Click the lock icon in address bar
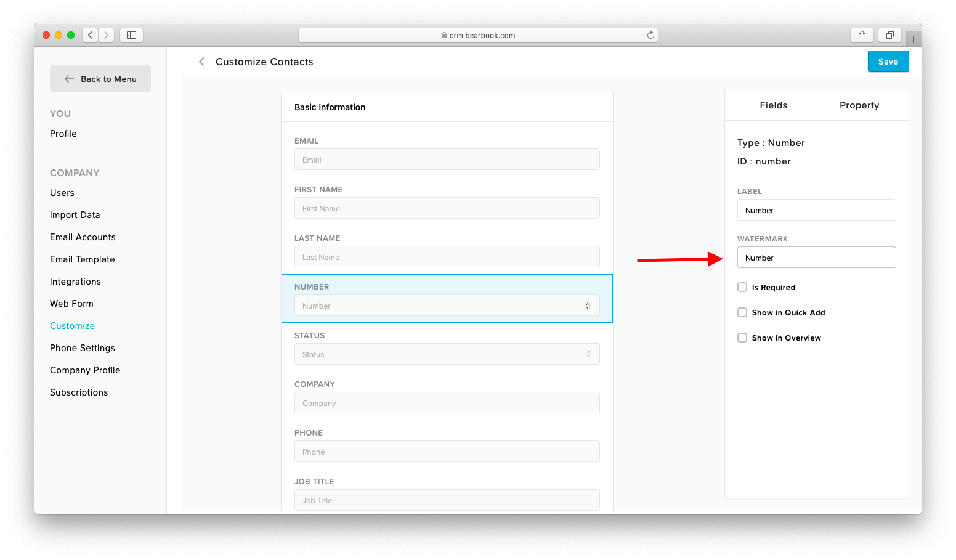This screenshot has width=956, height=560. pyautogui.click(x=444, y=36)
